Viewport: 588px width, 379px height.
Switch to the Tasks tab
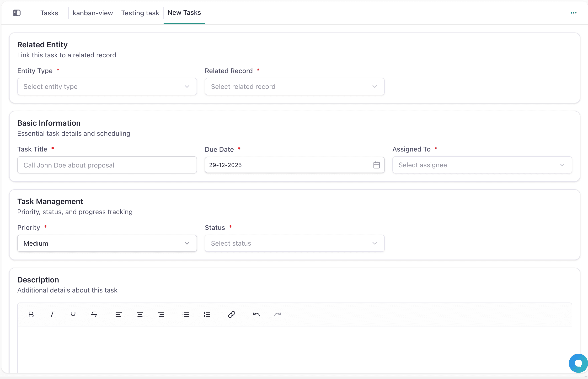[49, 13]
